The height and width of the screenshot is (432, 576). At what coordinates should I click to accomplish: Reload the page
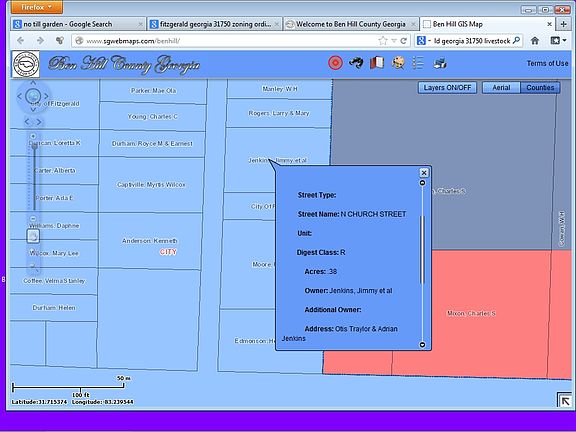[x=403, y=41]
